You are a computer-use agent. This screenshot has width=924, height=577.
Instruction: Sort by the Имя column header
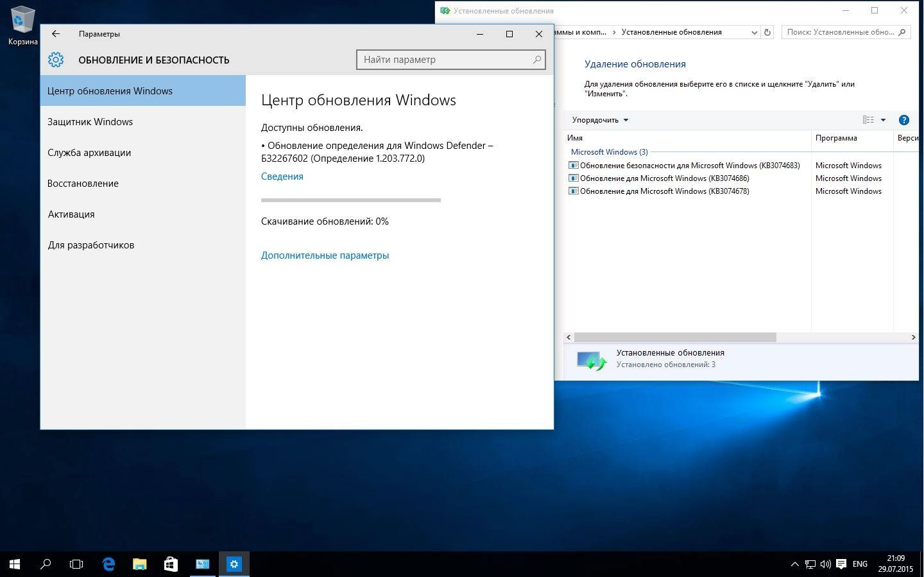tap(687, 138)
